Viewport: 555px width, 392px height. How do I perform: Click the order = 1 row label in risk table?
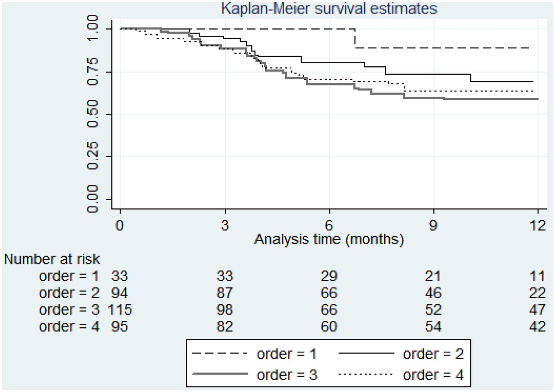point(69,276)
